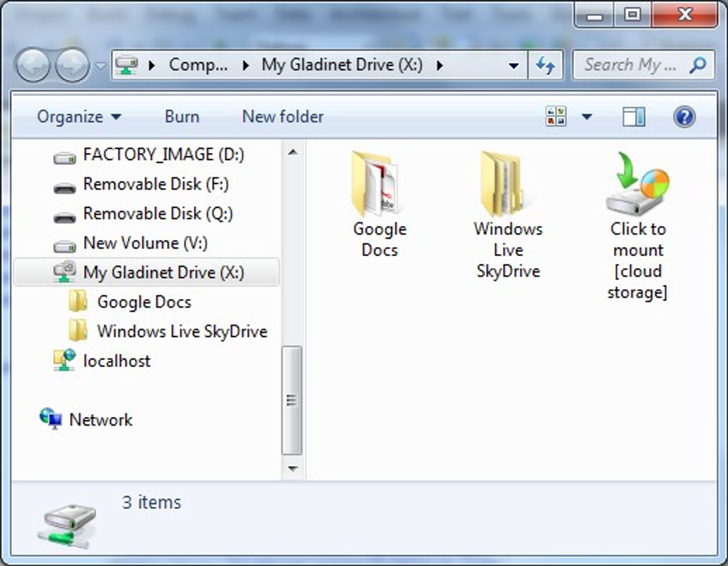Viewport: 728px width, 566px height.
Task: Select the Removable Disk (Q:) drive icon
Action: (x=65, y=217)
